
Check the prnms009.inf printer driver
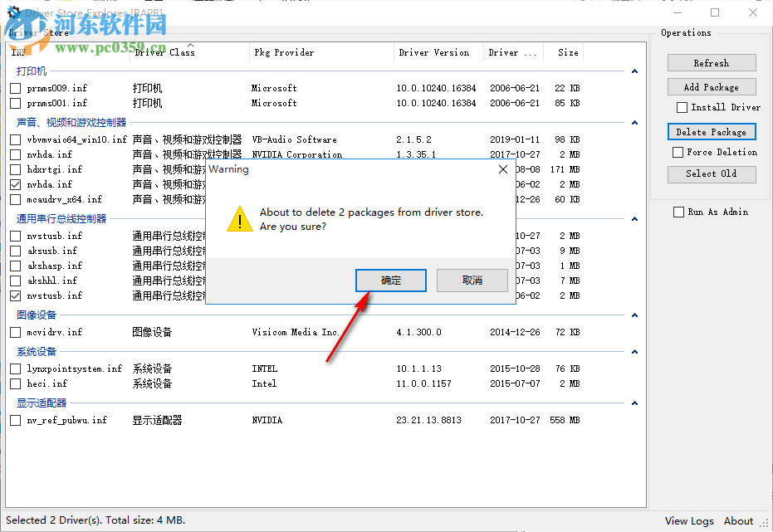14,88
